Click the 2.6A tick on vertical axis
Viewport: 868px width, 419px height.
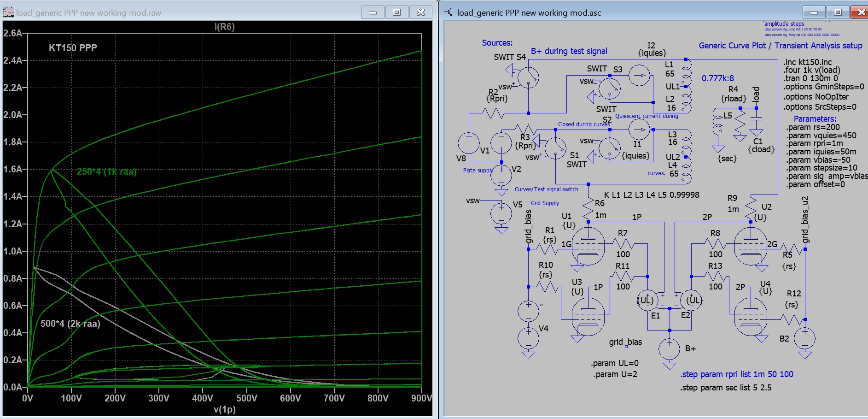(12, 33)
